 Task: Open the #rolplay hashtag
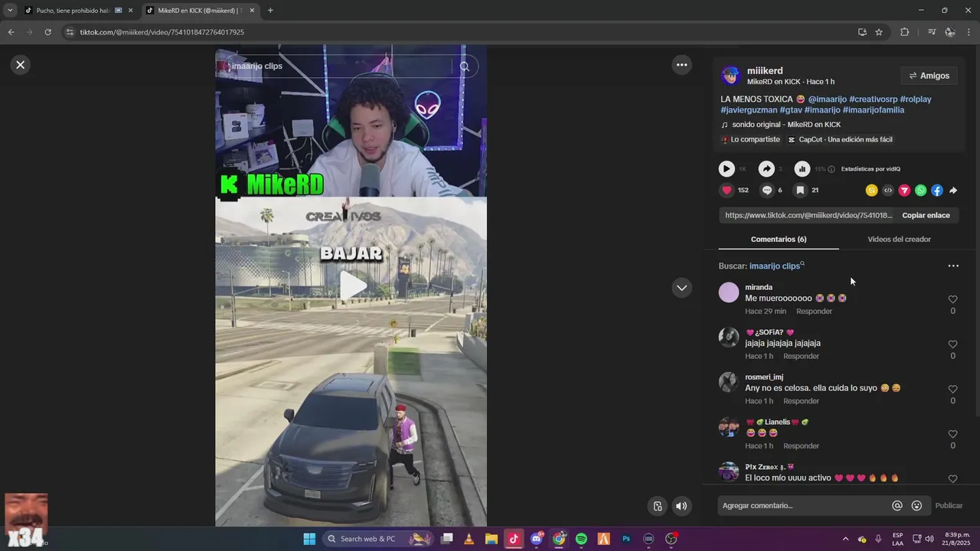[x=916, y=99]
